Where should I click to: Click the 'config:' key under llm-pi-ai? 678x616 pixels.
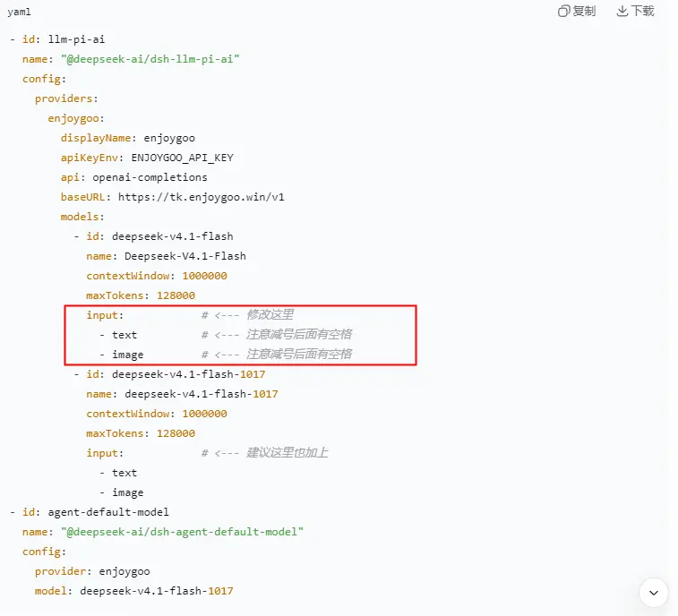44,79
